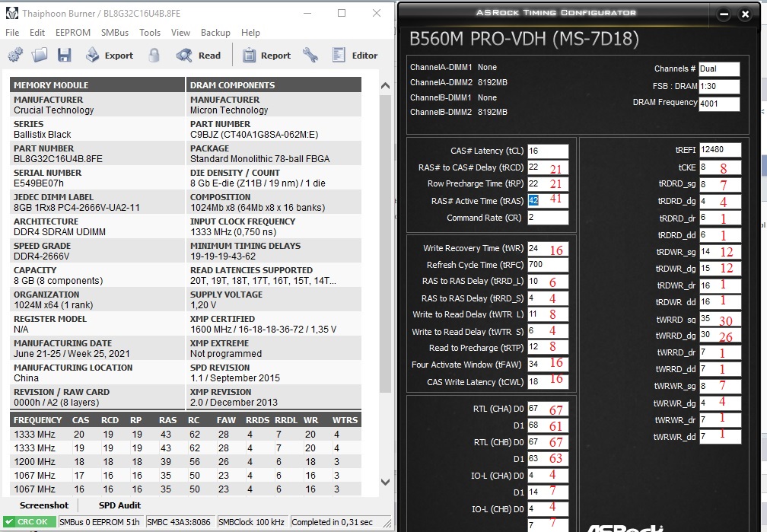Click the scroll down arrow in report pane
767x532 pixels.
(x=386, y=482)
